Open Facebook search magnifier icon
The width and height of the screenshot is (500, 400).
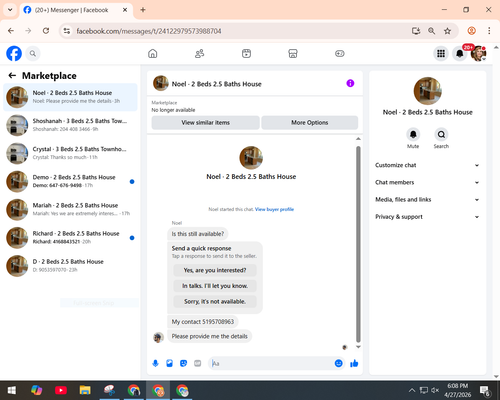(x=33, y=53)
